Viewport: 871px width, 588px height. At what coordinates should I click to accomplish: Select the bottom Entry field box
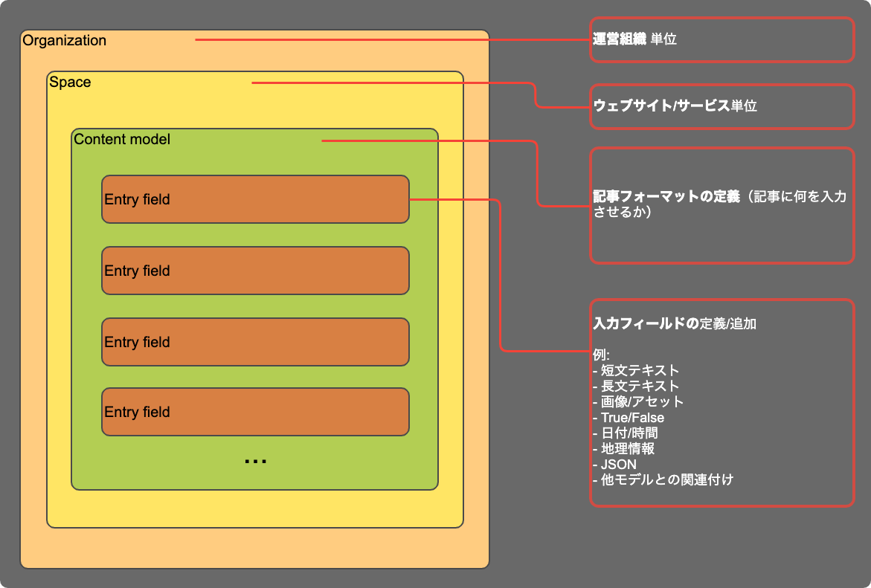(x=255, y=412)
